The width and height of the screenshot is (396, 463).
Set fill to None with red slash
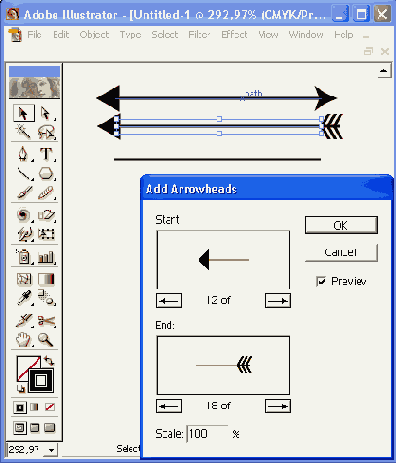click(x=50, y=407)
